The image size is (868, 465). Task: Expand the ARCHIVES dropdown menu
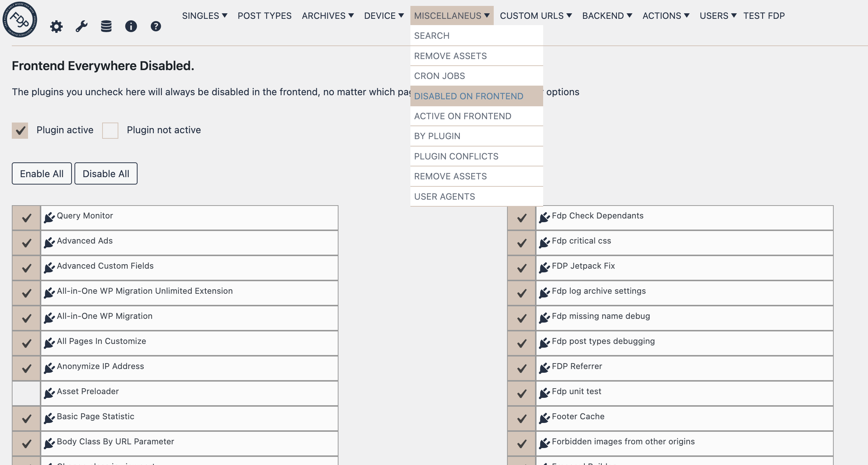click(328, 15)
